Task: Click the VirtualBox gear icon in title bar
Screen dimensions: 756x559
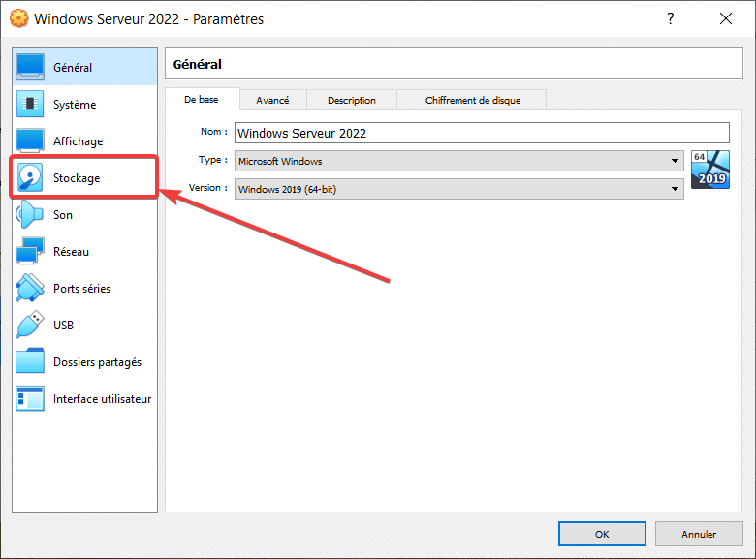Action: point(18,18)
